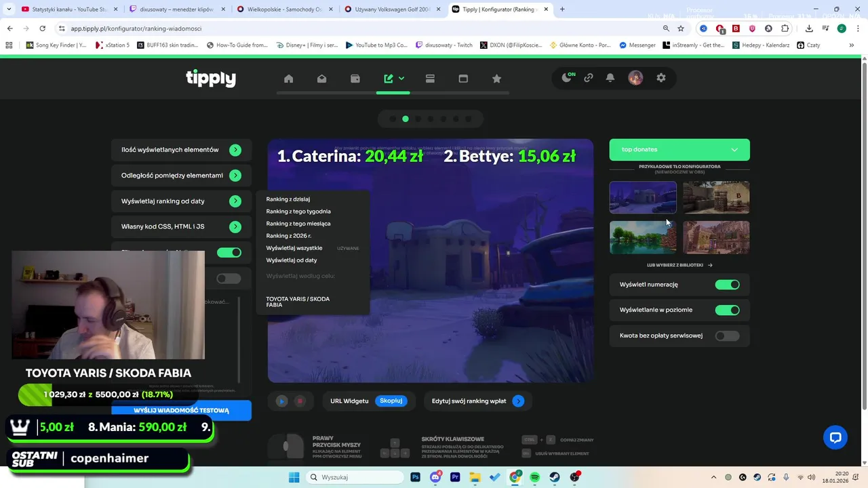Select the night snowy background thumbnail
The width and height of the screenshot is (868, 488).
point(643,197)
